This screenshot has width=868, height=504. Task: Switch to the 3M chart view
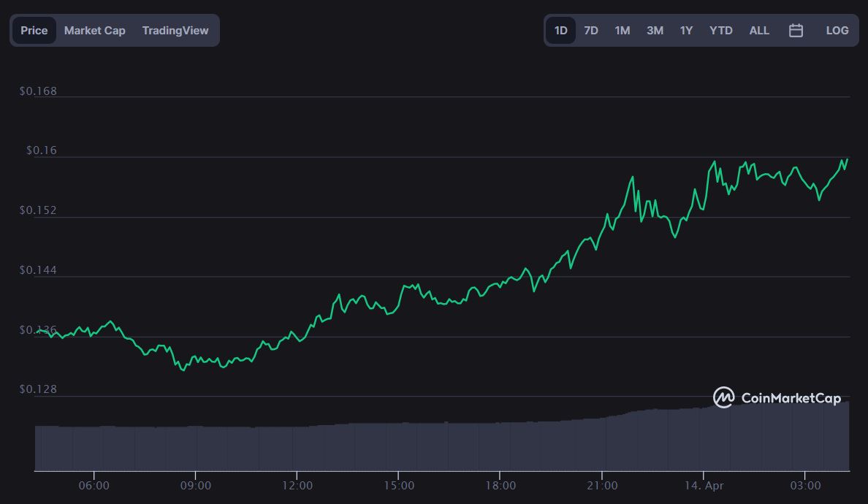click(x=654, y=30)
